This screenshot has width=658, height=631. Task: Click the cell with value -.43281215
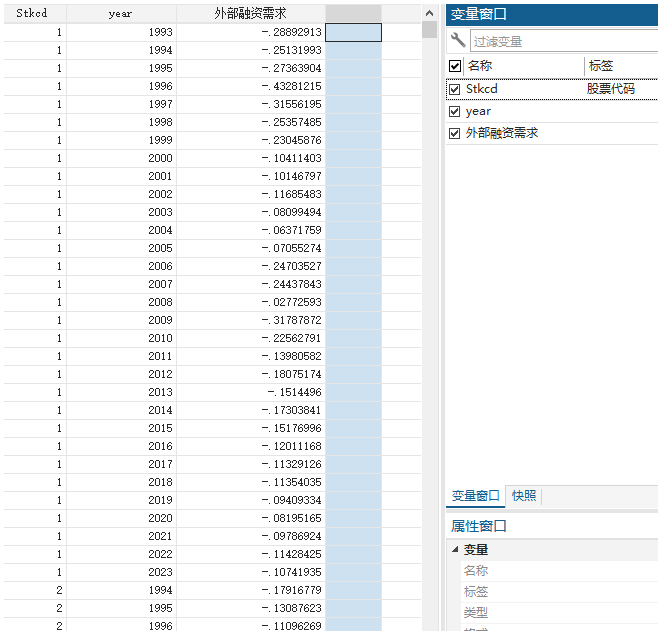coord(251,86)
